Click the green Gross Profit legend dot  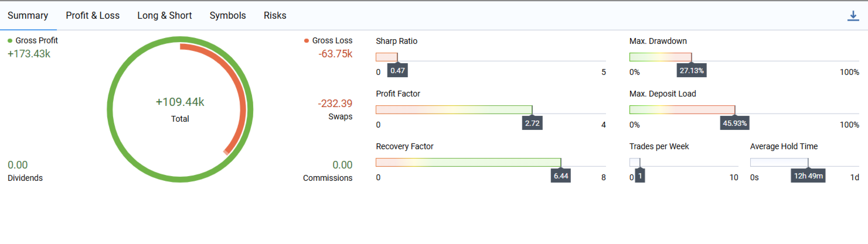click(x=10, y=41)
